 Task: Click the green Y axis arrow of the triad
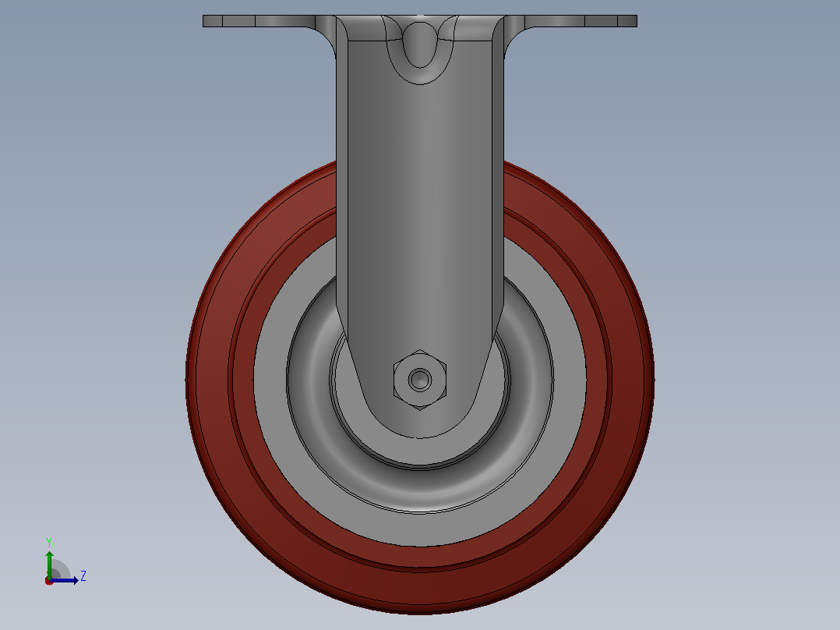click(49, 564)
